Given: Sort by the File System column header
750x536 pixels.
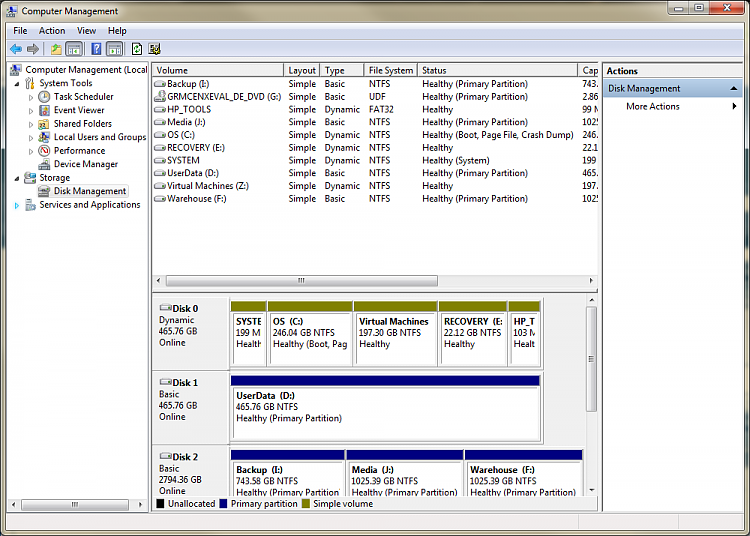Looking at the screenshot, I should (x=390, y=70).
